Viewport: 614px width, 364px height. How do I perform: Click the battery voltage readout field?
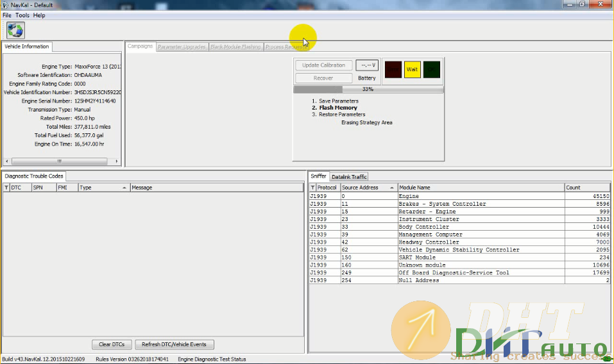367,65
